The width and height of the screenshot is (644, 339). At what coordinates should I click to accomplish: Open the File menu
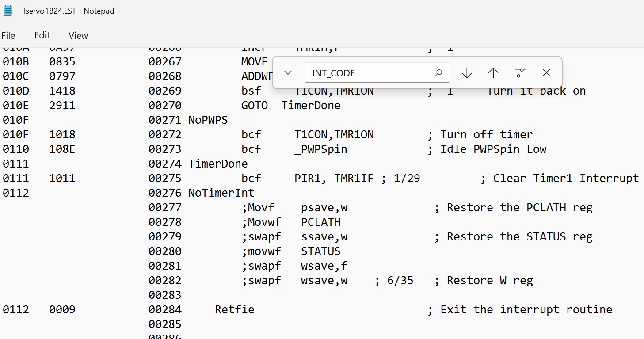click(x=8, y=36)
